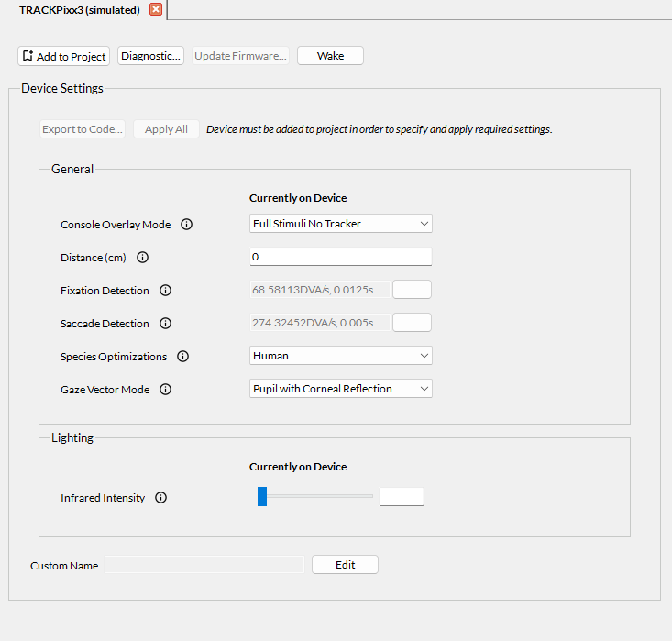Click Edit button for Custom Name
Screen dimensions: 672x641
click(x=345, y=565)
